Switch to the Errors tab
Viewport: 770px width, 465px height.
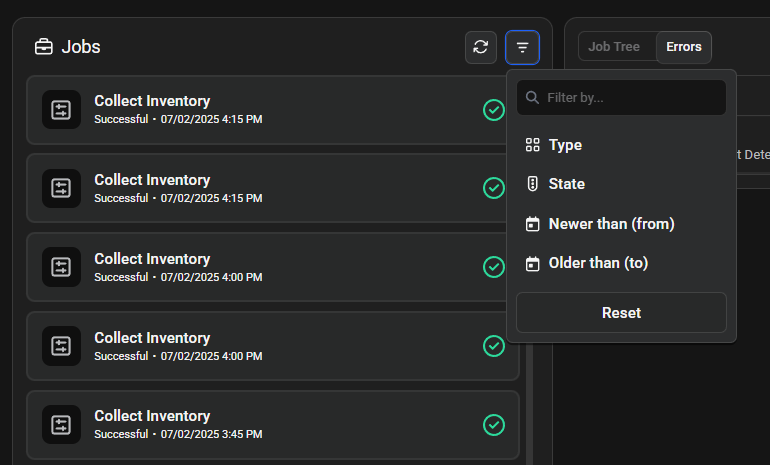click(684, 47)
